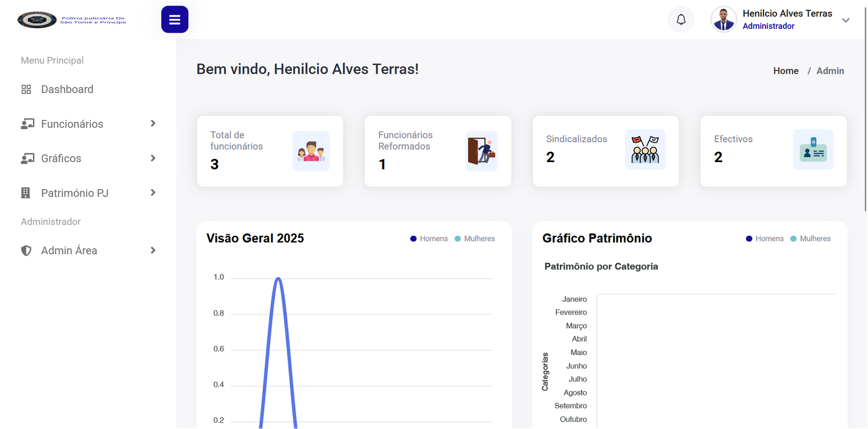Viewport: 868px width, 429px height.
Task: Go to Home breadcrumb link
Action: tap(786, 71)
